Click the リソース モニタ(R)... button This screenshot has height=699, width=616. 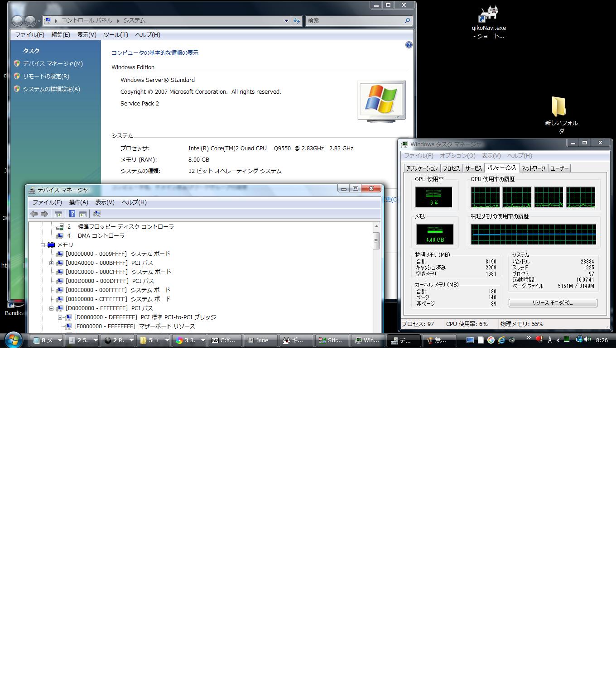[x=552, y=303]
